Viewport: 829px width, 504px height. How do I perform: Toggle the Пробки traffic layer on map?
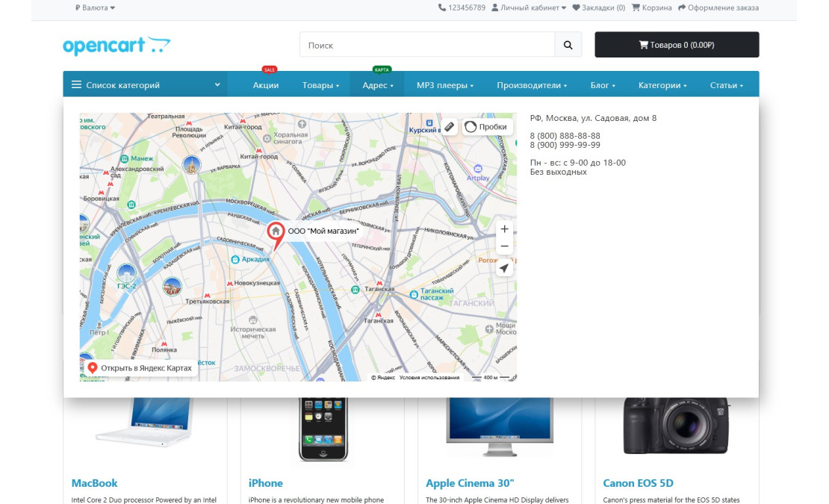point(486,126)
